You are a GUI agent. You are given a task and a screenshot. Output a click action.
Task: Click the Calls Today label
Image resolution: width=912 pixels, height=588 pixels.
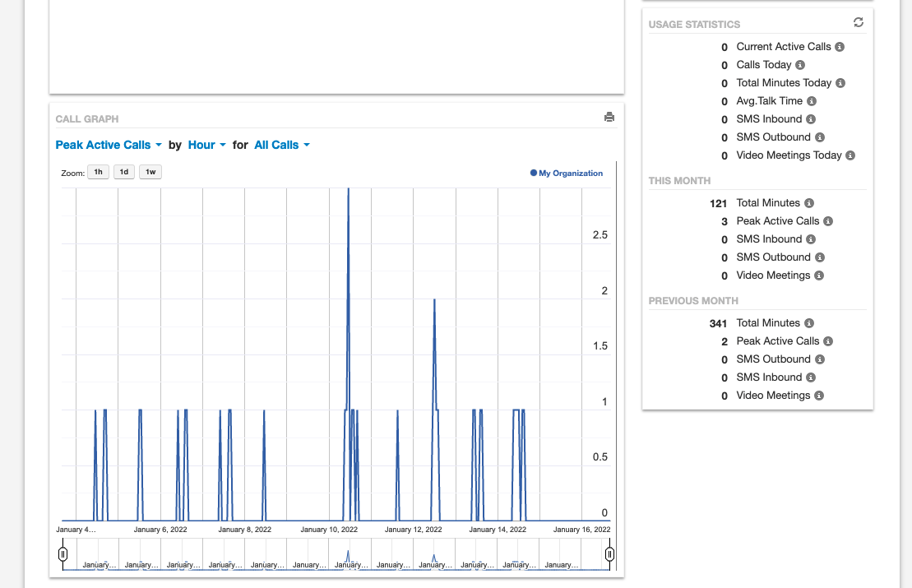[x=764, y=65]
